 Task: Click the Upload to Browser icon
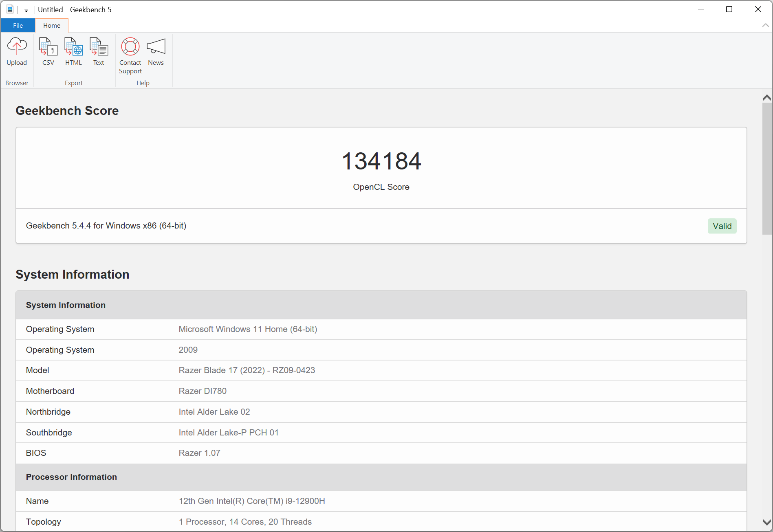[17, 52]
